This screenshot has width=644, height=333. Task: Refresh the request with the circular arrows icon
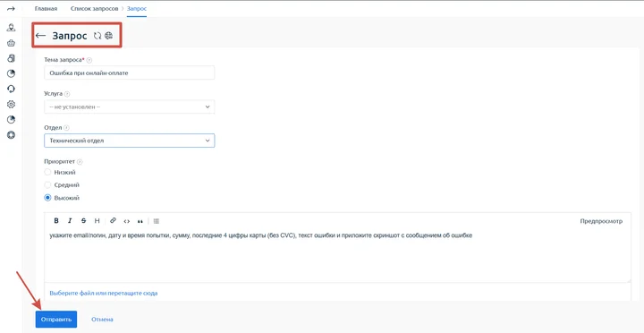click(x=97, y=36)
